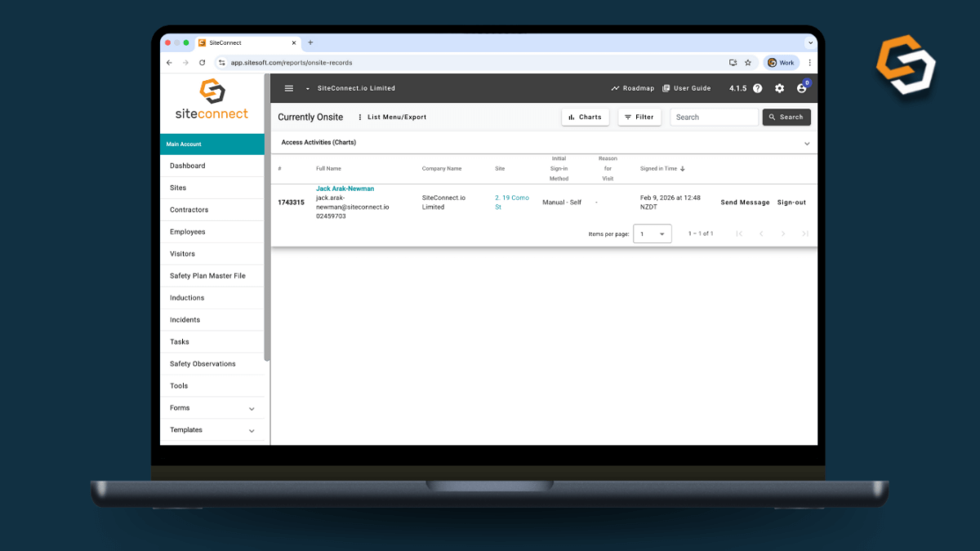Click the help question mark icon

[x=758, y=88]
